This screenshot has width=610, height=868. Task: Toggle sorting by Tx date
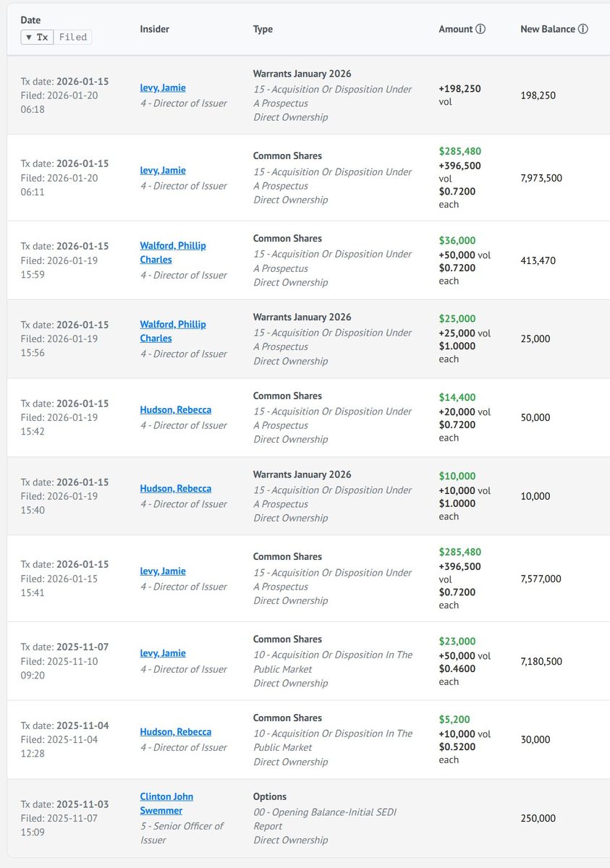(x=37, y=37)
